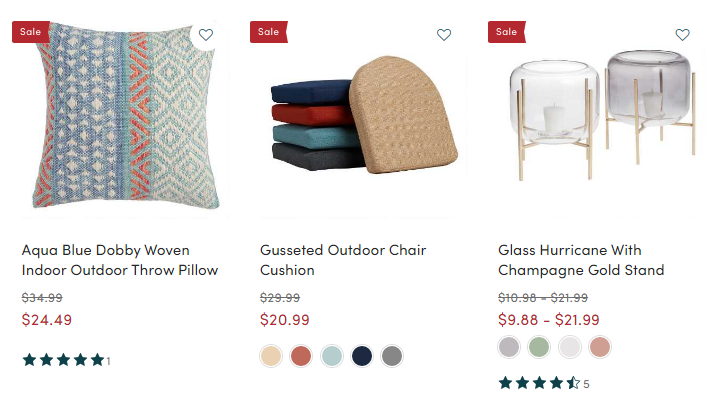Click Sale badge on chair cushion
The height and width of the screenshot is (406, 712).
pyautogui.click(x=269, y=32)
